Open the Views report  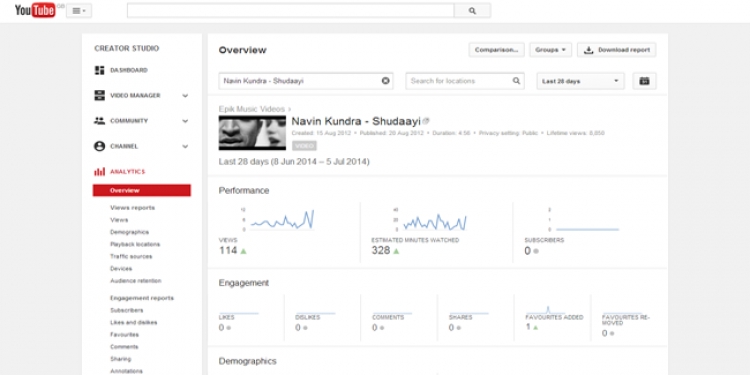pos(119,220)
